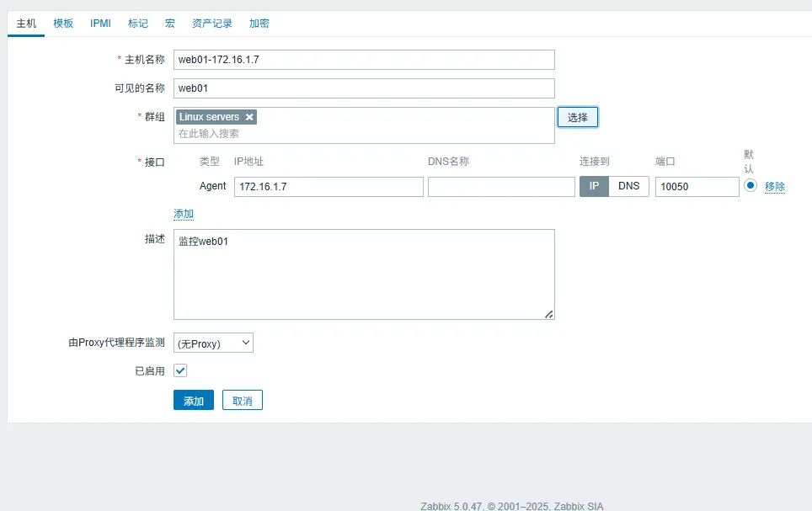Click the 取消 cancel button

tap(243, 401)
